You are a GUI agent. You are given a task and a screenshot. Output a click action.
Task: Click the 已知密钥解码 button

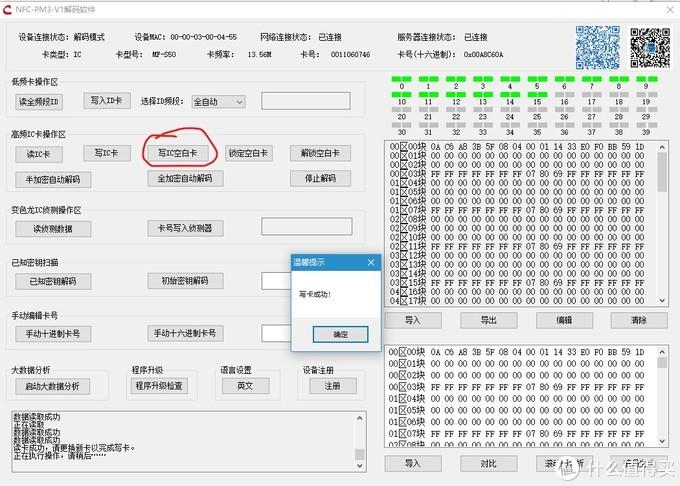click(53, 281)
